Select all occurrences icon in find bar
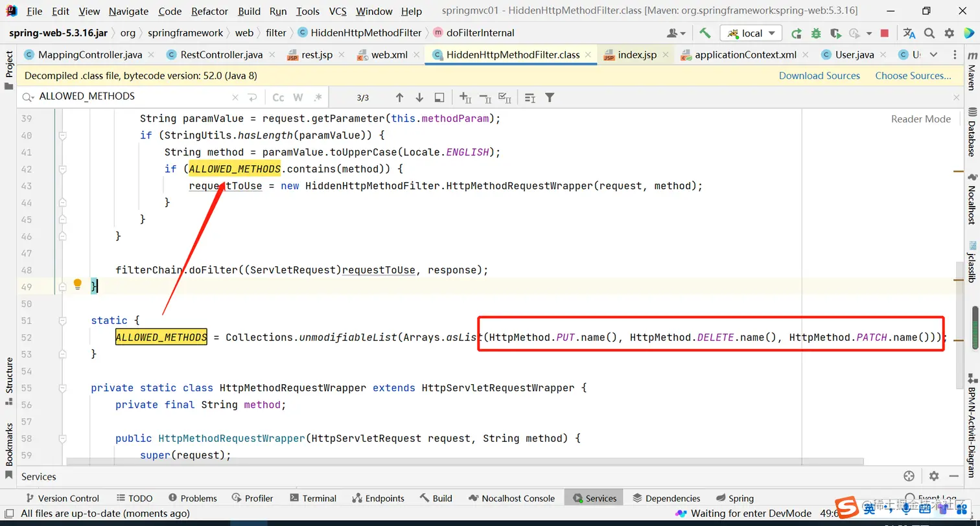The height and width of the screenshot is (526, 980). point(506,97)
